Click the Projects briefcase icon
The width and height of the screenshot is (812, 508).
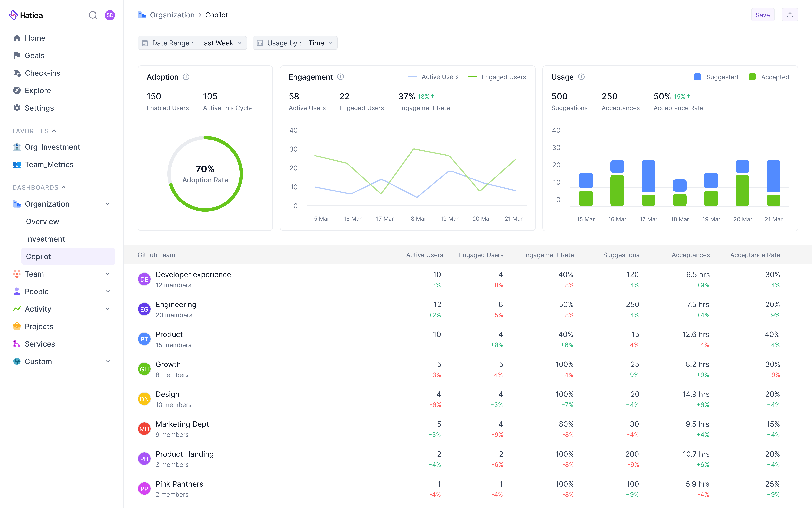pos(17,326)
